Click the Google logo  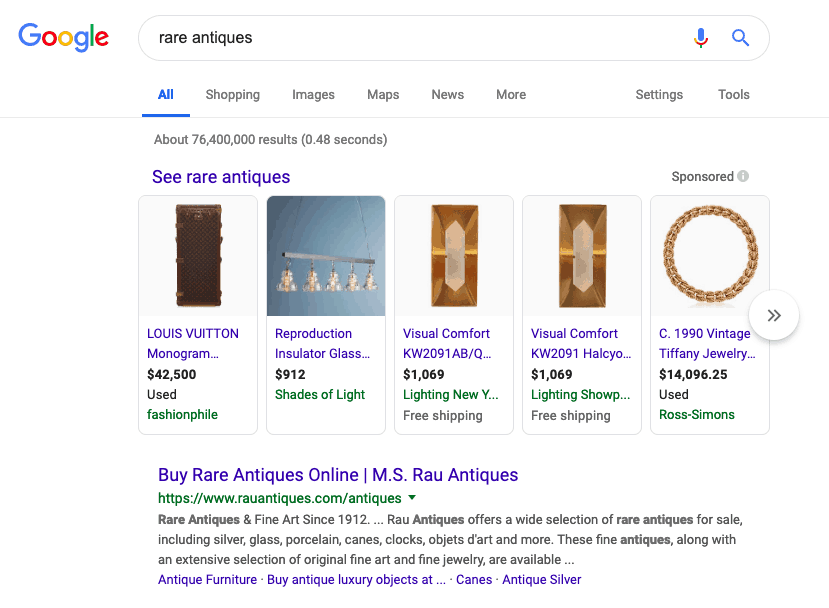(63, 37)
